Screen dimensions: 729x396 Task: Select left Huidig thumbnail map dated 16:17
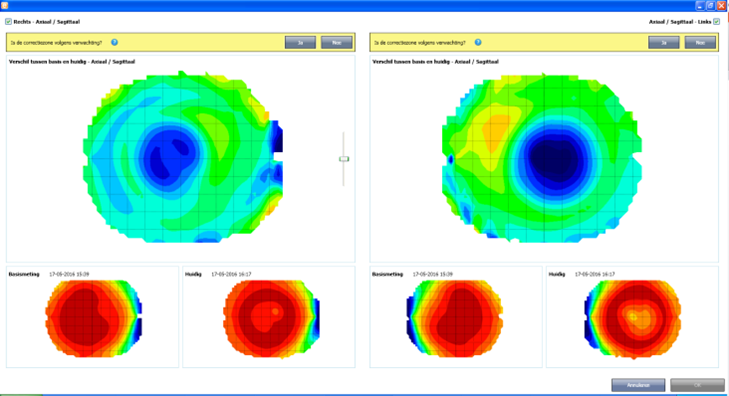click(x=272, y=318)
